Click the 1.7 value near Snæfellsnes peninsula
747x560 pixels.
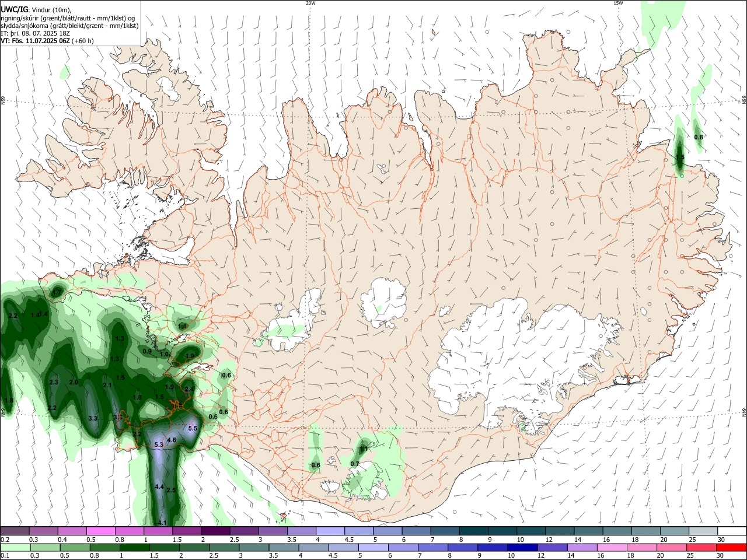click(57, 292)
